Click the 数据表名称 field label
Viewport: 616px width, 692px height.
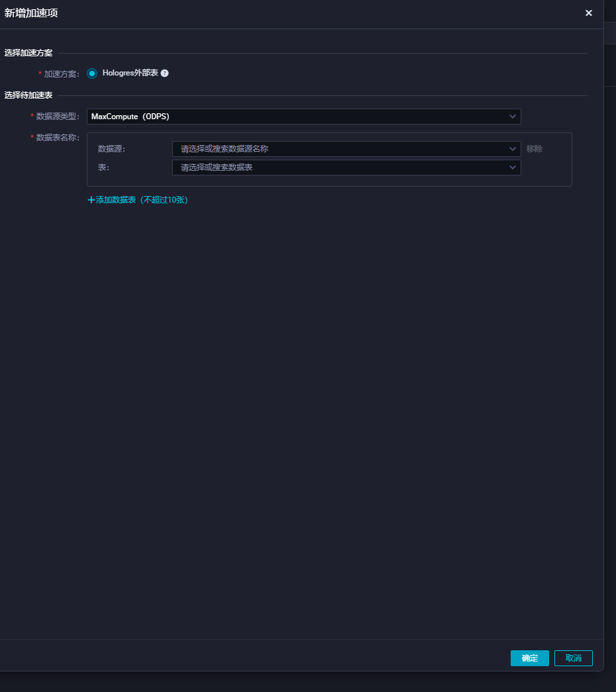pyautogui.click(x=58, y=138)
